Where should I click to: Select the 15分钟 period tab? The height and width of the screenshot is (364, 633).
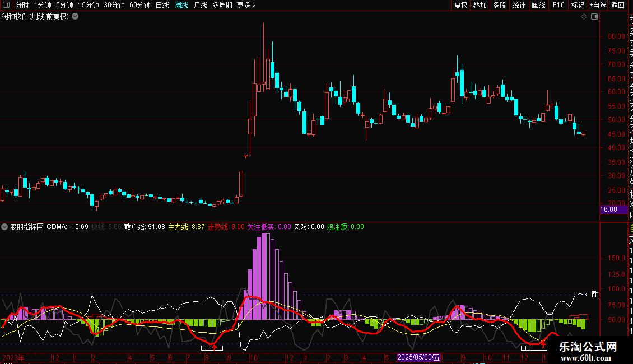(x=89, y=5)
